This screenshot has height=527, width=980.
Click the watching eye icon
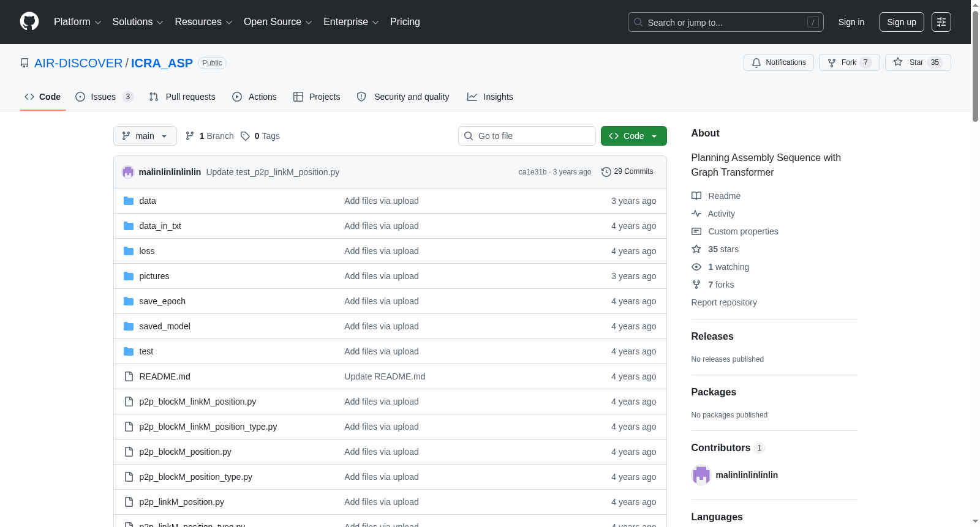click(696, 267)
